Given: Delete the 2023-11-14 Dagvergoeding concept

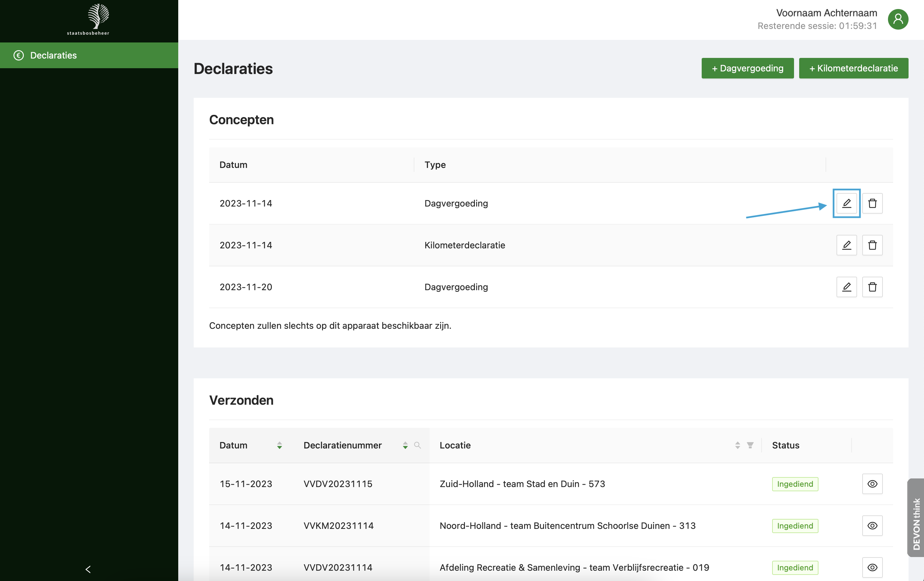Looking at the screenshot, I should 872,203.
